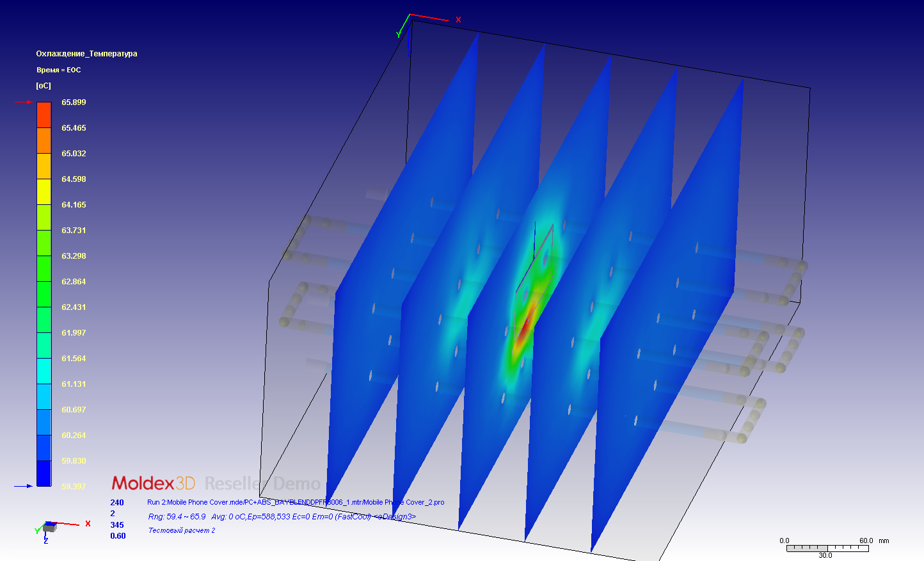Click the 'Run 2:Mobile Phone Cover' project path text

pyautogui.click(x=296, y=502)
